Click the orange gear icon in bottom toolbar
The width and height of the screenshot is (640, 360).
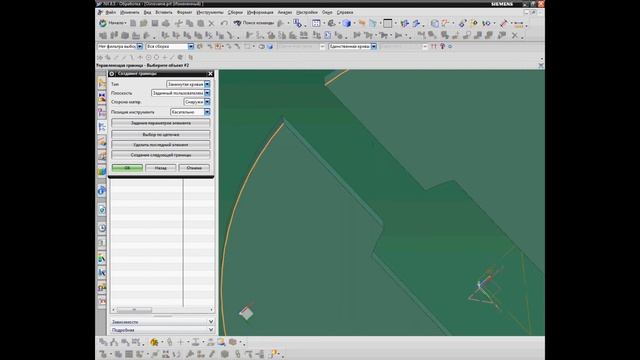click(x=154, y=342)
